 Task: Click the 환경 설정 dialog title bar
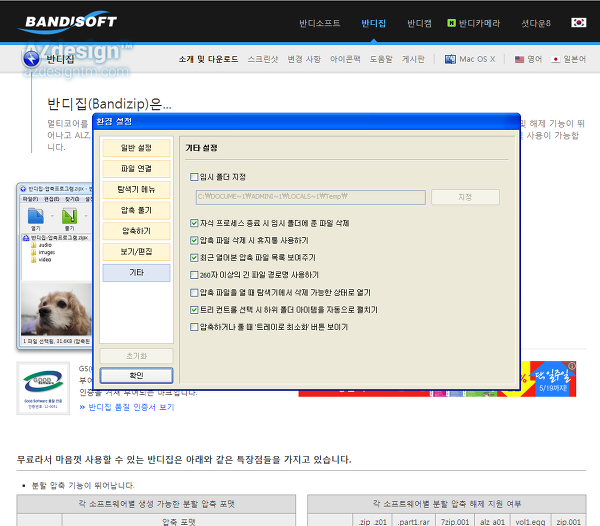click(x=306, y=122)
